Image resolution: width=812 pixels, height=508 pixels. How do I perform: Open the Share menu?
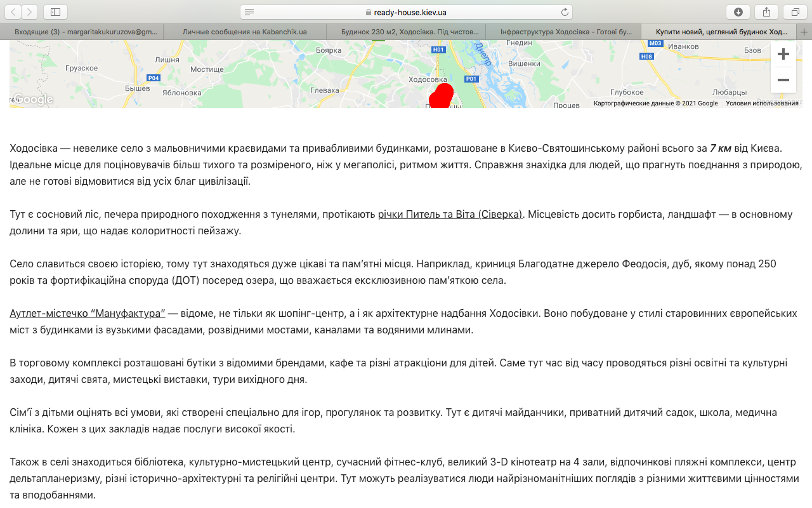pyautogui.click(x=766, y=12)
